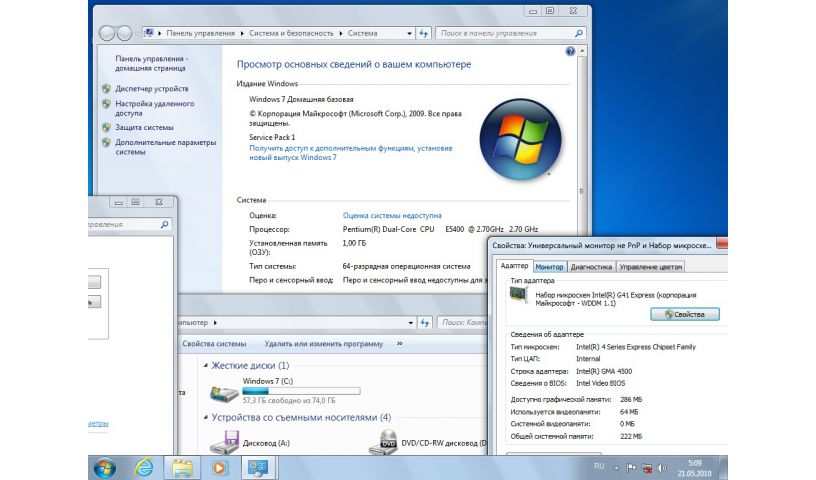Viewport: 816px width, 480px height.
Task: Click refresh button in Computer explorer window
Action: (425, 323)
